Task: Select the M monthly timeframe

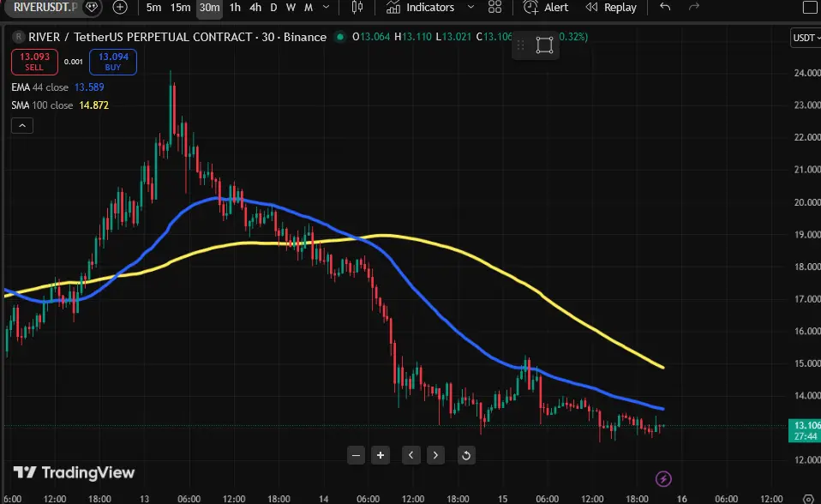Action: tap(309, 8)
